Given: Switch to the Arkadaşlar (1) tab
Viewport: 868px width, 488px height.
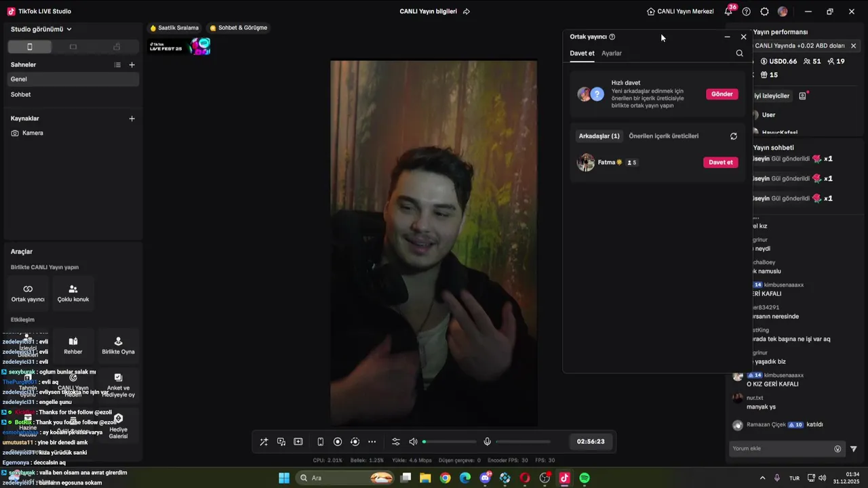Looking at the screenshot, I should (599, 136).
